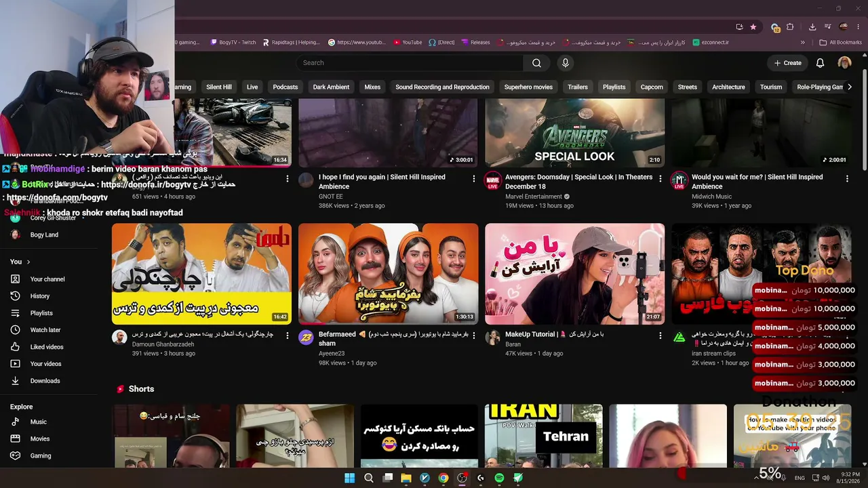
Task: Open Movies icon under Explore
Action: coord(15,439)
